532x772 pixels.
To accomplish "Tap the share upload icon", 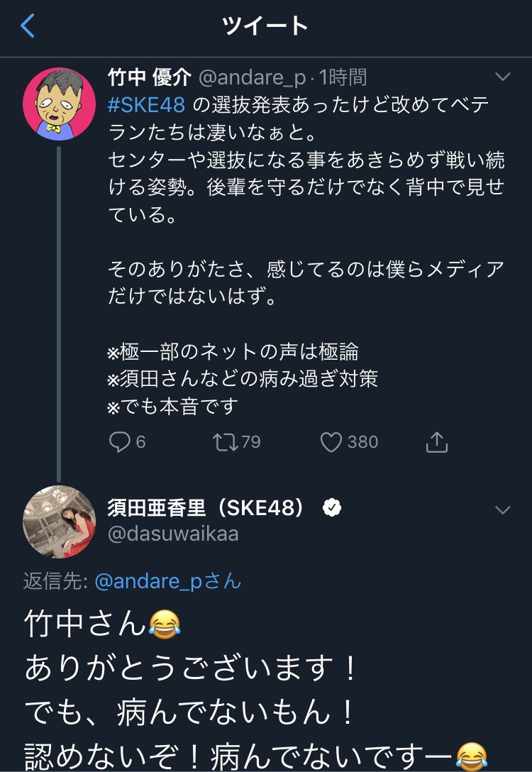I will point(437,442).
